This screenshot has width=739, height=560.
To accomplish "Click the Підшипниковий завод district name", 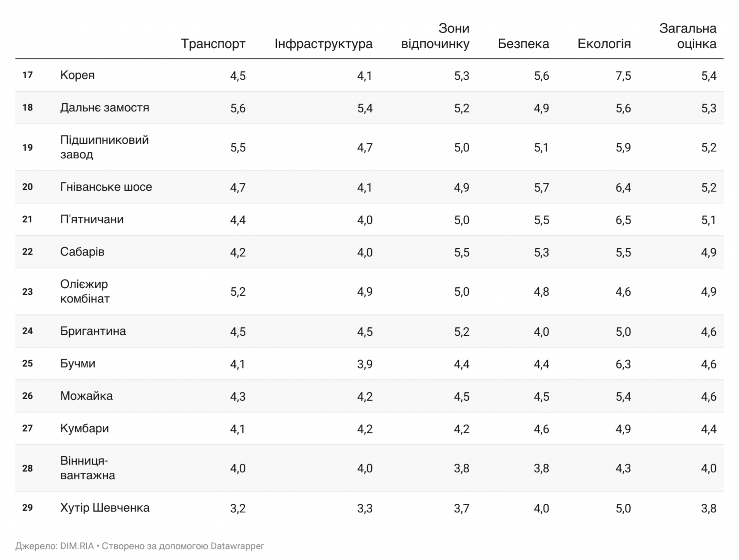I will click(104, 147).
